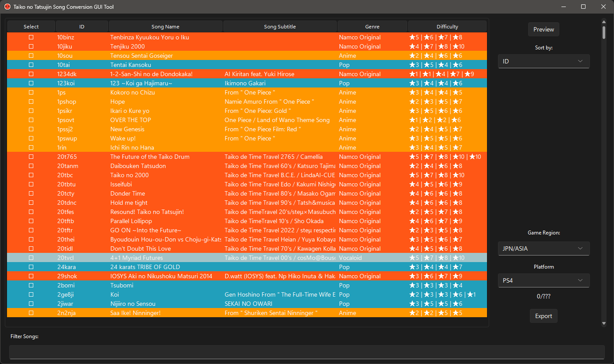Click the Taiko drum app icon in title bar

[x=7, y=7]
